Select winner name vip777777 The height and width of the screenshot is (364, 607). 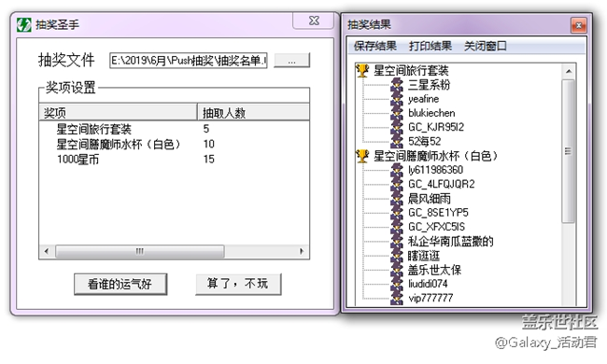click(x=431, y=298)
